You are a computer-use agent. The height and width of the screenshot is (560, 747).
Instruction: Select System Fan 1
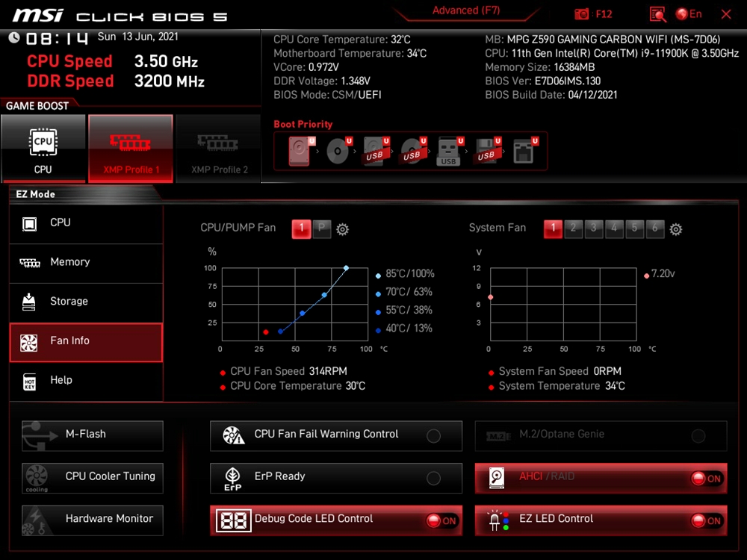(553, 228)
